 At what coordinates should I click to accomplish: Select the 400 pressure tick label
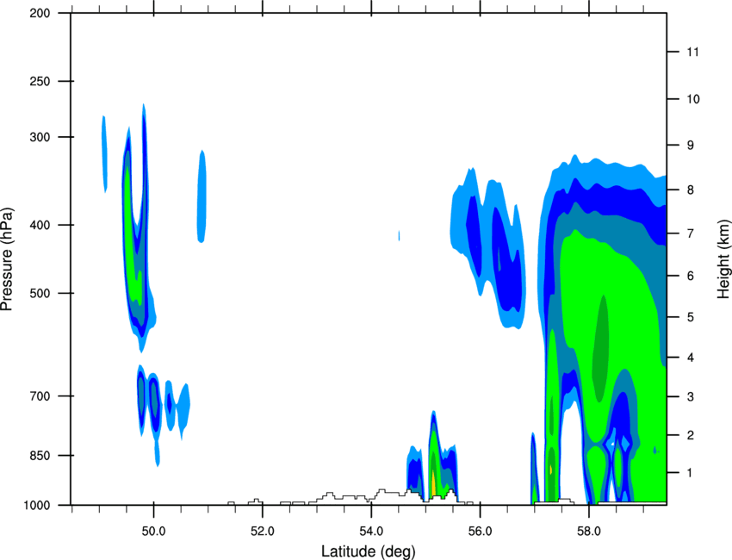click(40, 225)
